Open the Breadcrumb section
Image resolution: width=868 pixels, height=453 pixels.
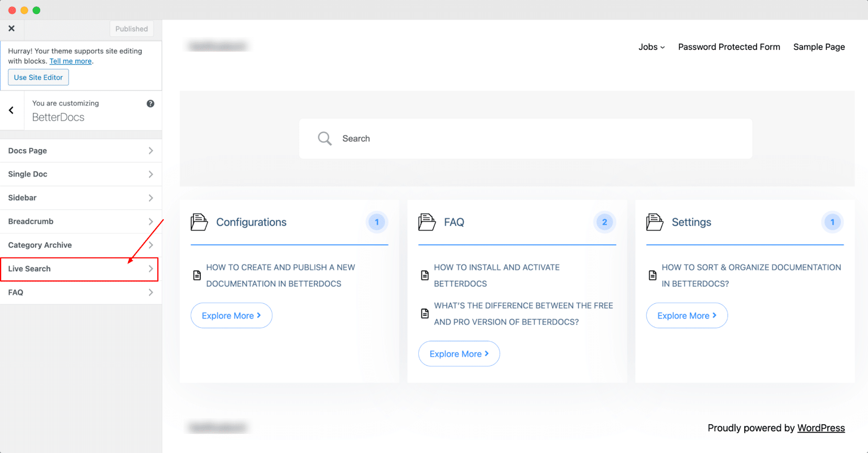pos(81,221)
